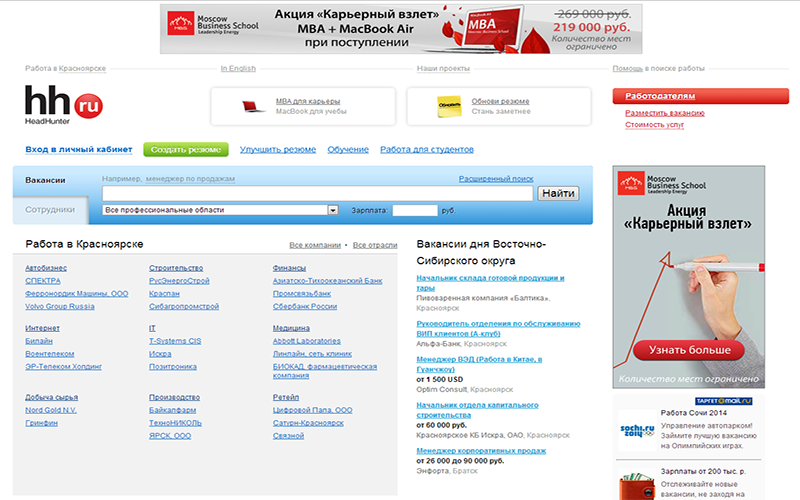Open vacancy Менеджер ВЭД
Image resolution: width=800 pixels, height=500 pixels.
479,364
